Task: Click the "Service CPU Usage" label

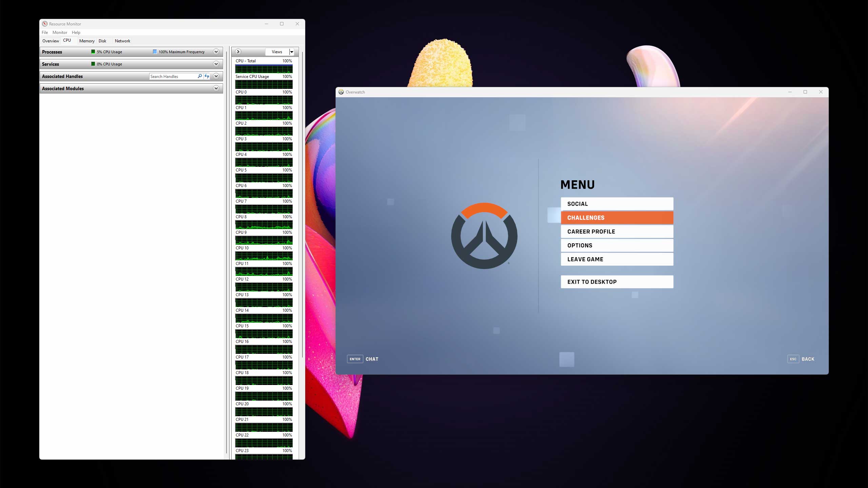Action: click(x=252, y=77)
